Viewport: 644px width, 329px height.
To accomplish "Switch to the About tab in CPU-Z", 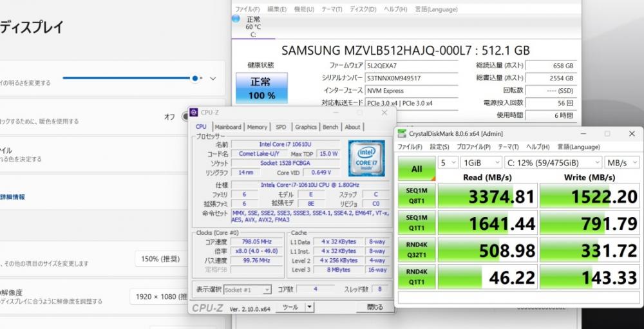I will pos(352,127).
